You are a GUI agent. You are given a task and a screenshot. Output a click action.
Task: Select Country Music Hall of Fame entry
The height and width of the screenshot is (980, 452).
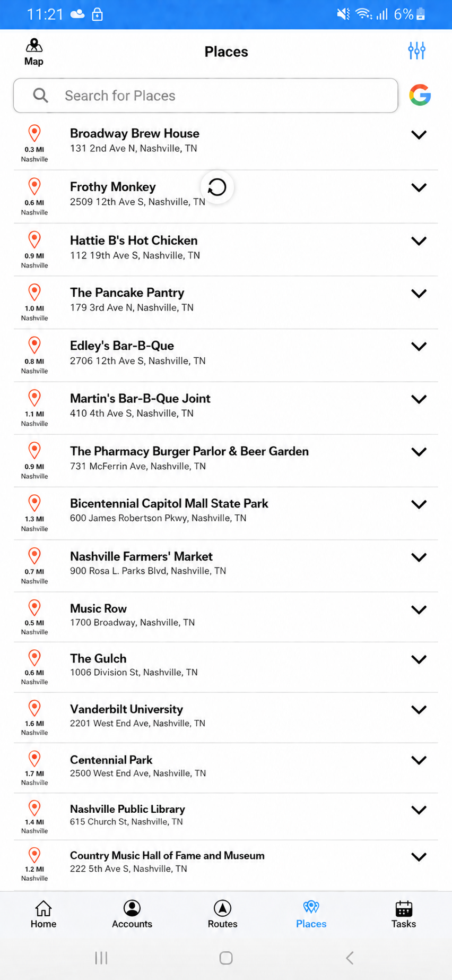click(x=226, y=865)
